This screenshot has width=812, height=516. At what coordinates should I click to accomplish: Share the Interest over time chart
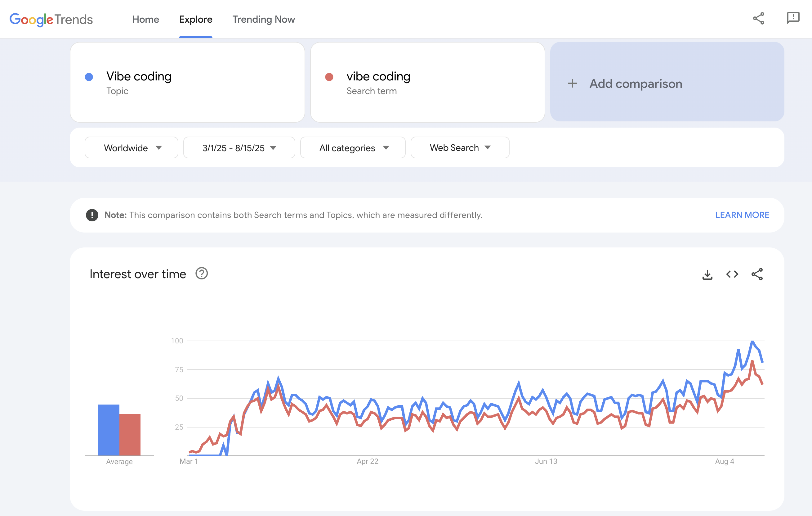tap(757, 274)
